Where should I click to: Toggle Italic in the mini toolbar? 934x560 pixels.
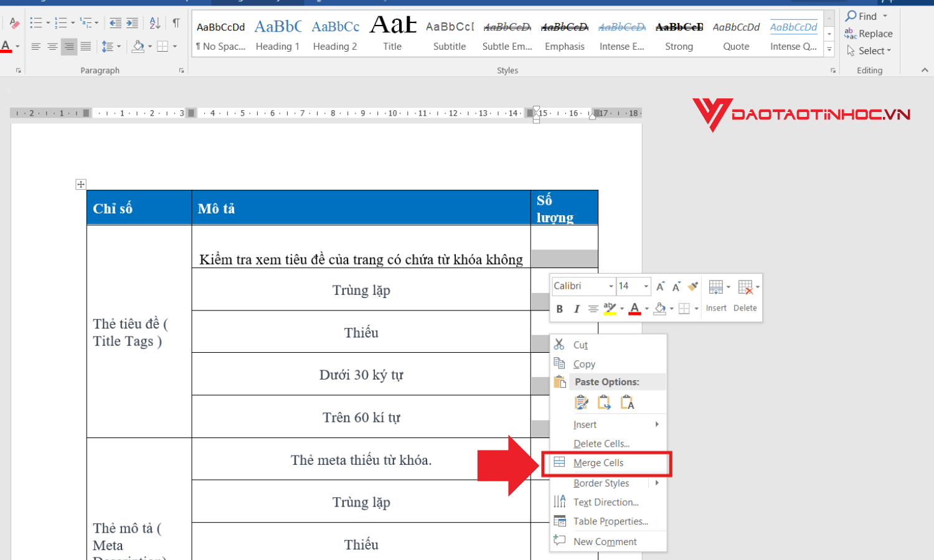tap(577, 309)
